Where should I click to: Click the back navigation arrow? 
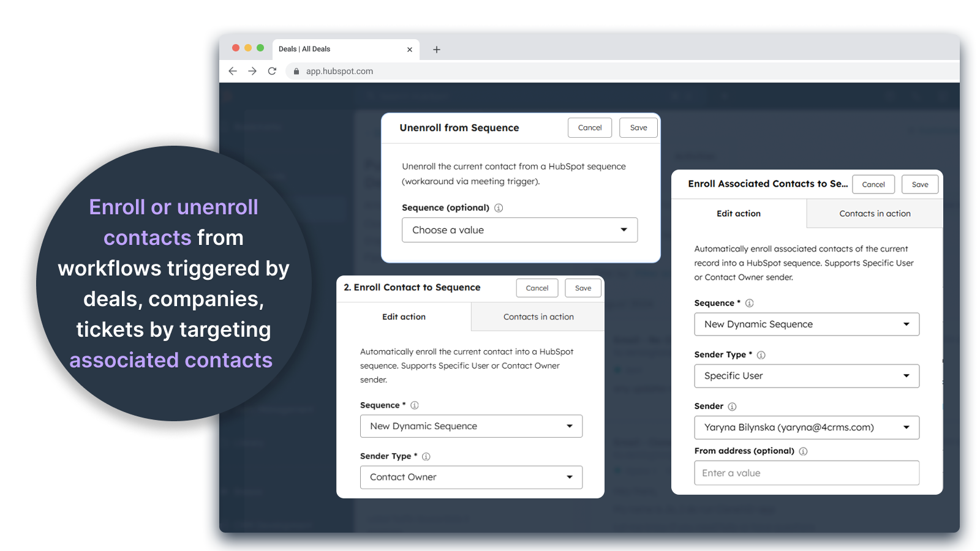pos(233,71)
